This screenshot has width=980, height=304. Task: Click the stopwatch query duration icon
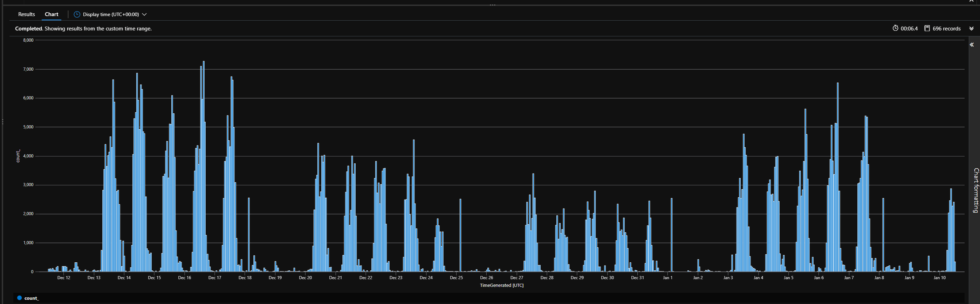pos(895,28)
